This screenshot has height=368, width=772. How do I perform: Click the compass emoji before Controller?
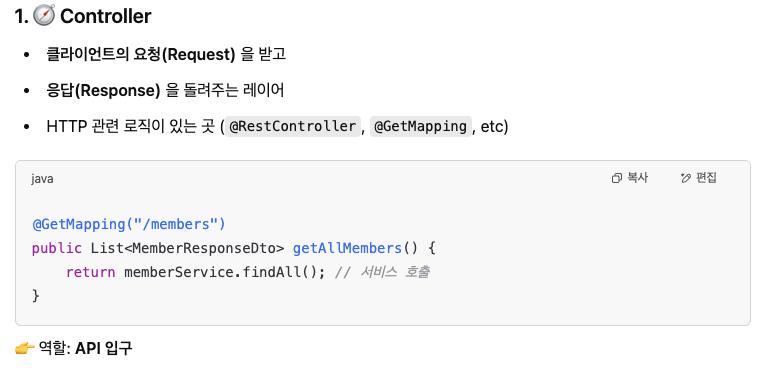point(44,15)
